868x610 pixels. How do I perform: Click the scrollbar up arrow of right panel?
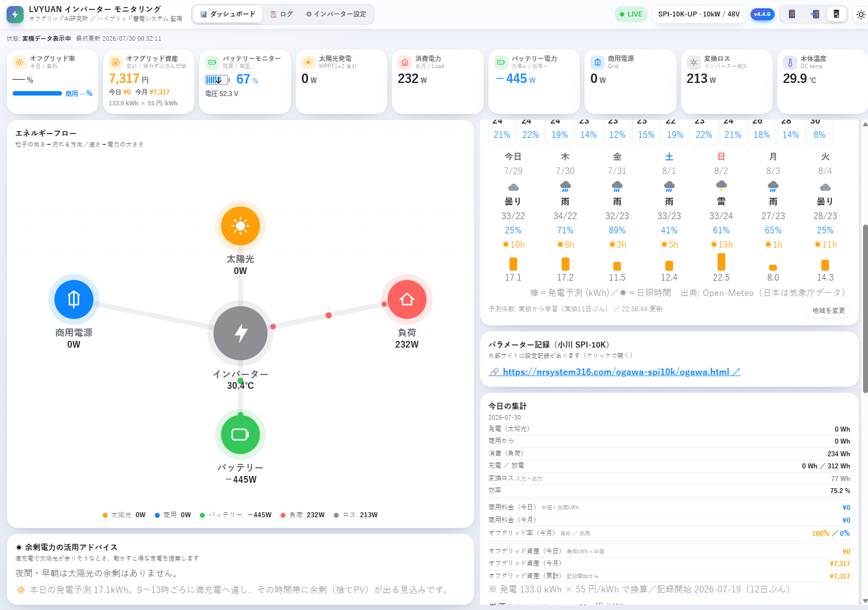tap(865, 125)
